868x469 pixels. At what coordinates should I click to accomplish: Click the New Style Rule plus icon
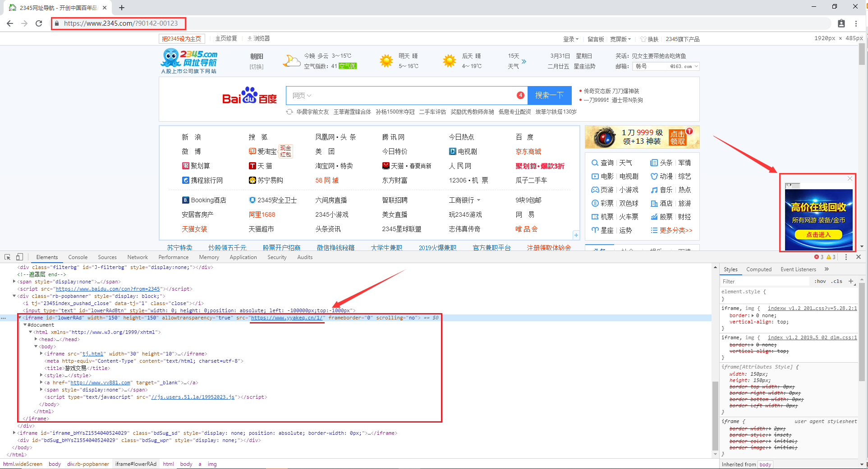click(852, 281)
